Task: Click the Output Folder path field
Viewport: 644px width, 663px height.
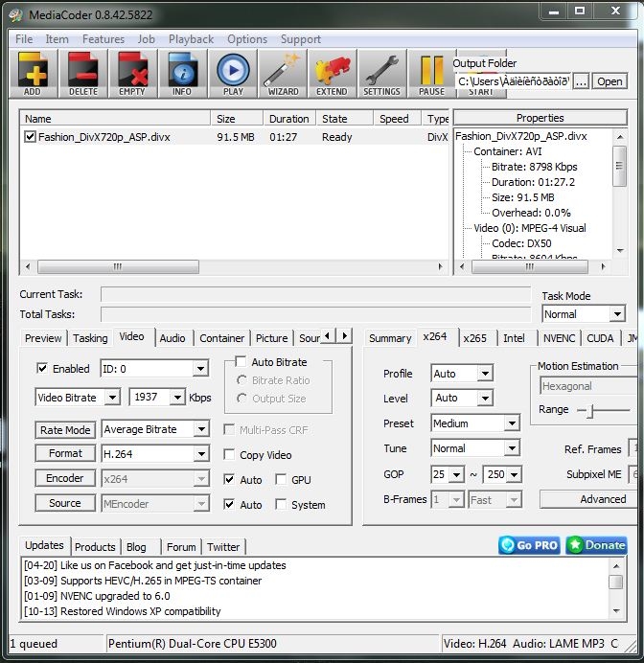Action: (x=514, y=81)
